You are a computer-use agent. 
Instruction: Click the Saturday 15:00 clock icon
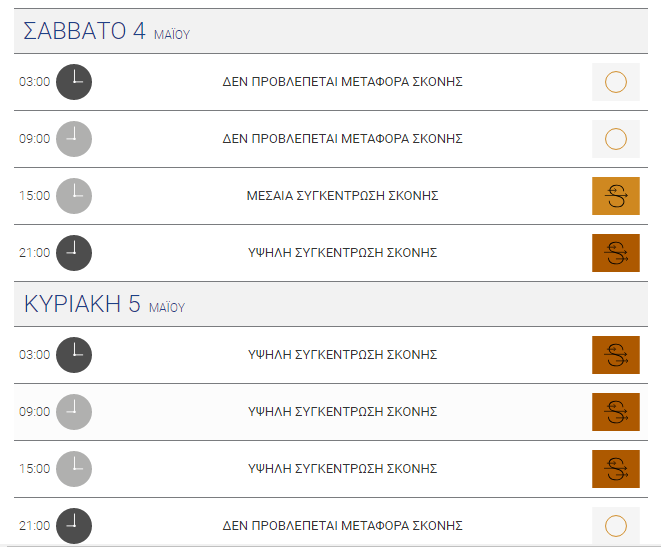(x=74, y=196)
